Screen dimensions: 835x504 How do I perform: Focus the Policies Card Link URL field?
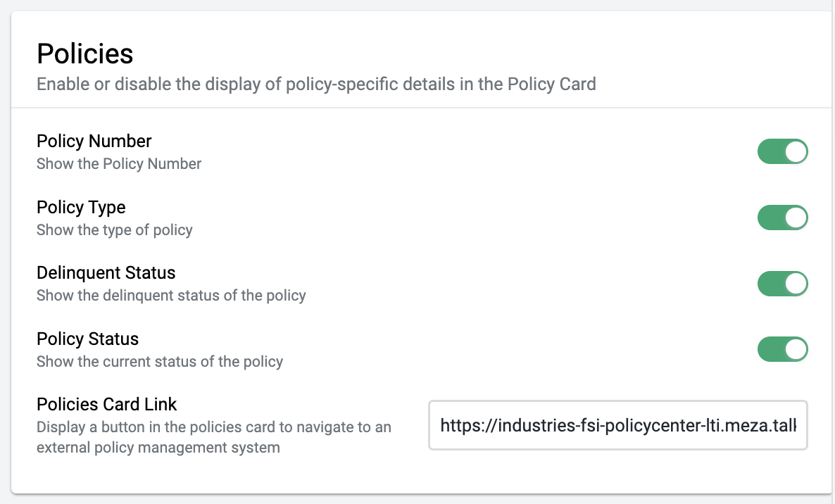point(617,425)
